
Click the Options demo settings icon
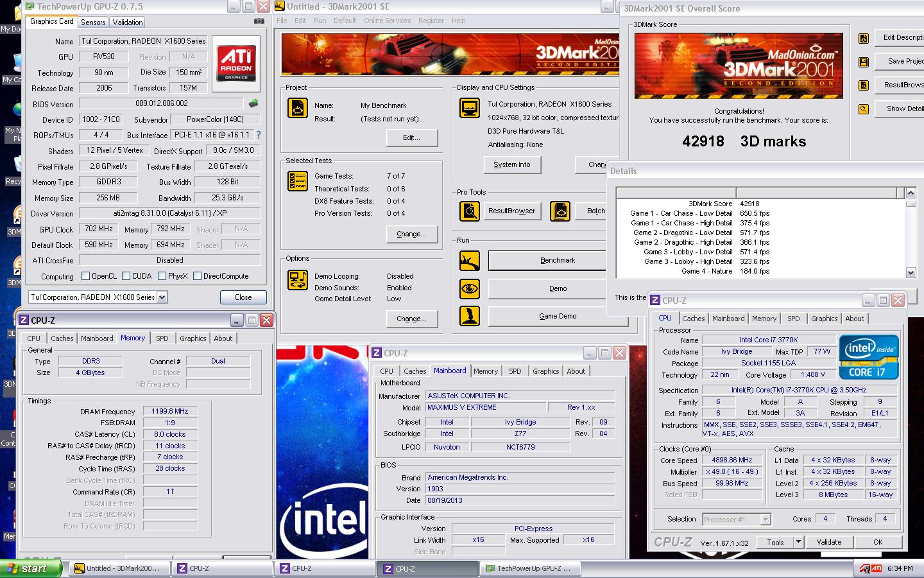click(x=297, y=280)
